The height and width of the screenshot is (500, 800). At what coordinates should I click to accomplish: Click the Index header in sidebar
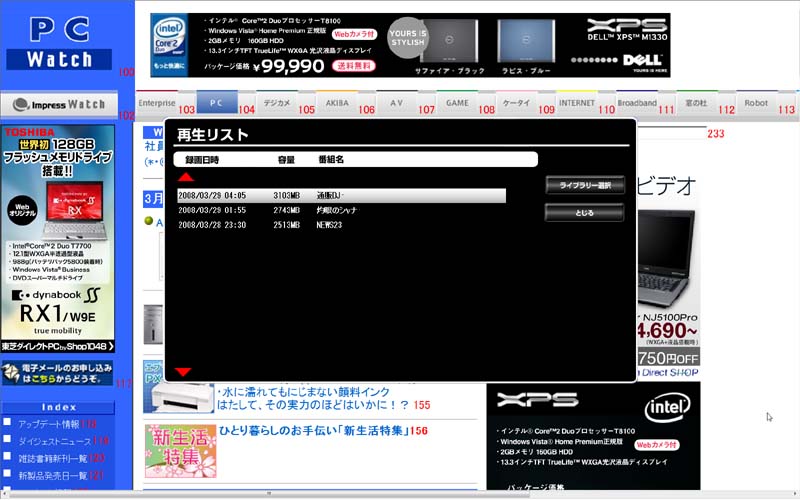coord(58,407)
